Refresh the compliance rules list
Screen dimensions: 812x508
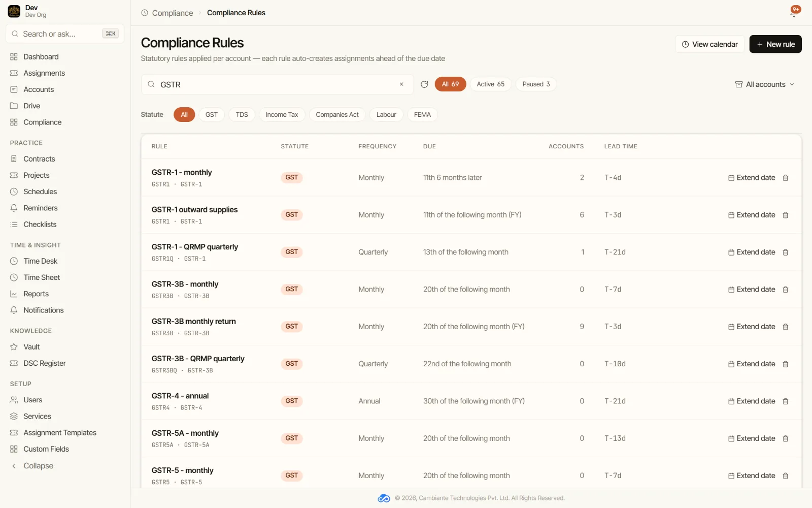coord(424,84)
